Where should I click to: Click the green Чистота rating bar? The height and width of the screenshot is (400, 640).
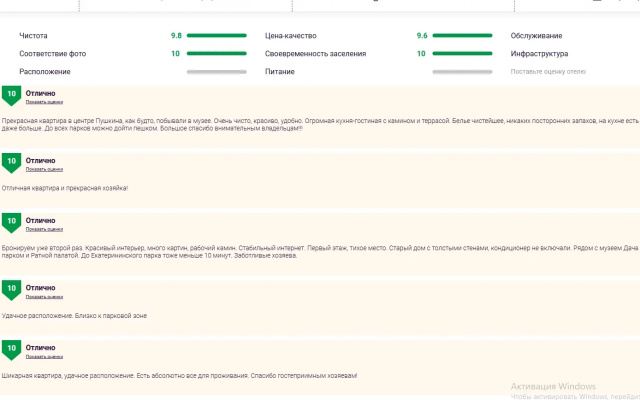217,36
